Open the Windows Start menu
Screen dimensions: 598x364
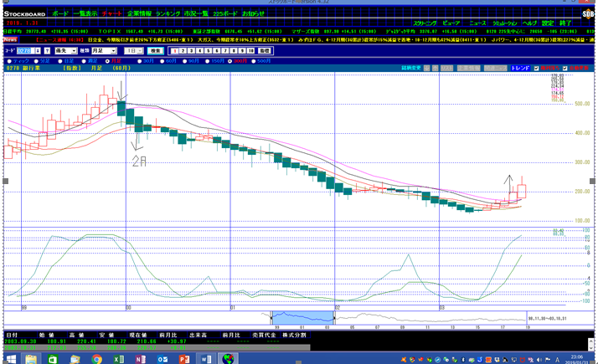pos(11,359)
